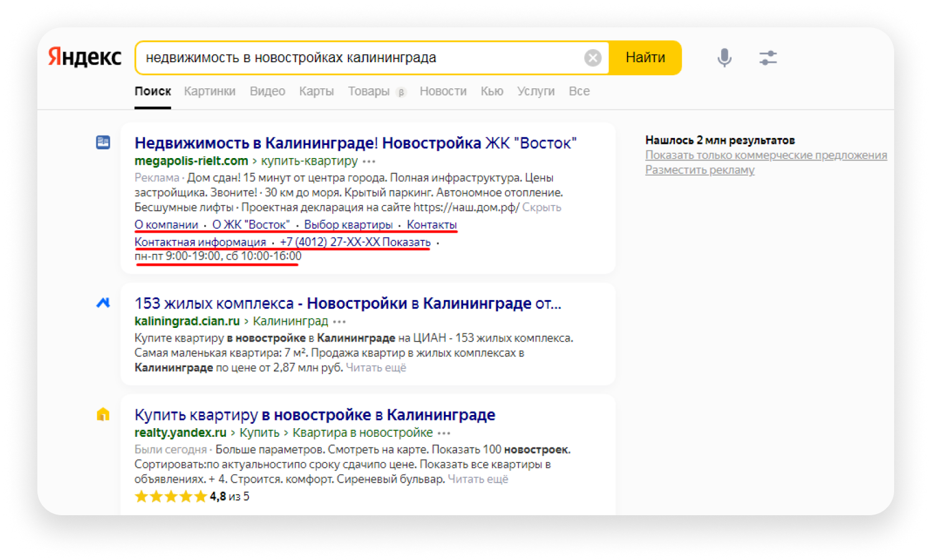Click the realty.yandex.ru domain link
This screenshot has width=929, height=560.
(x=180, y=433)
